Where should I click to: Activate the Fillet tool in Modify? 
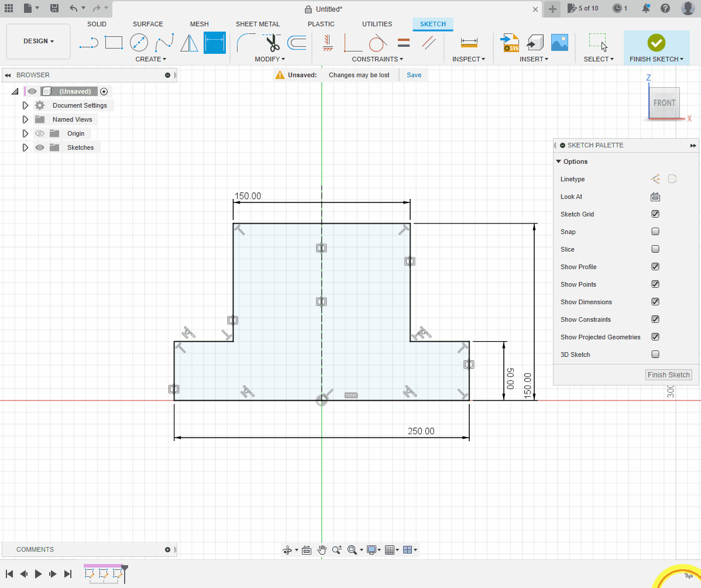click(246, 43)
